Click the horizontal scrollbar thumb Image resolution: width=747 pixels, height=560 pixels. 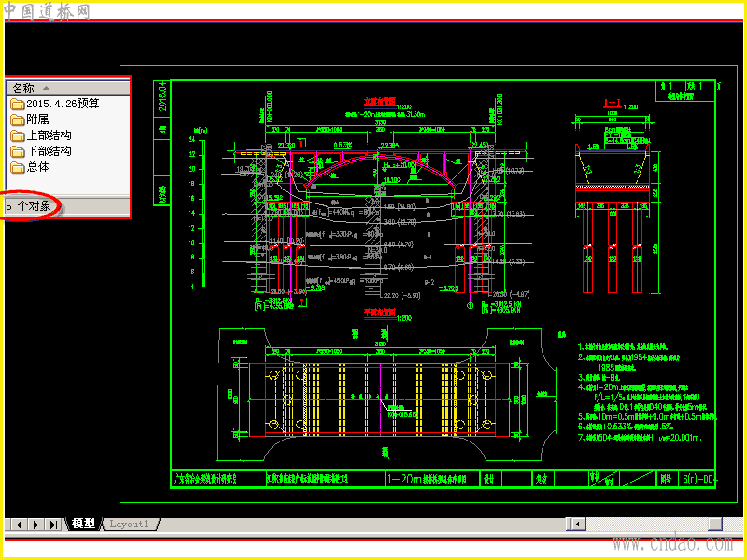coord(715,524)
